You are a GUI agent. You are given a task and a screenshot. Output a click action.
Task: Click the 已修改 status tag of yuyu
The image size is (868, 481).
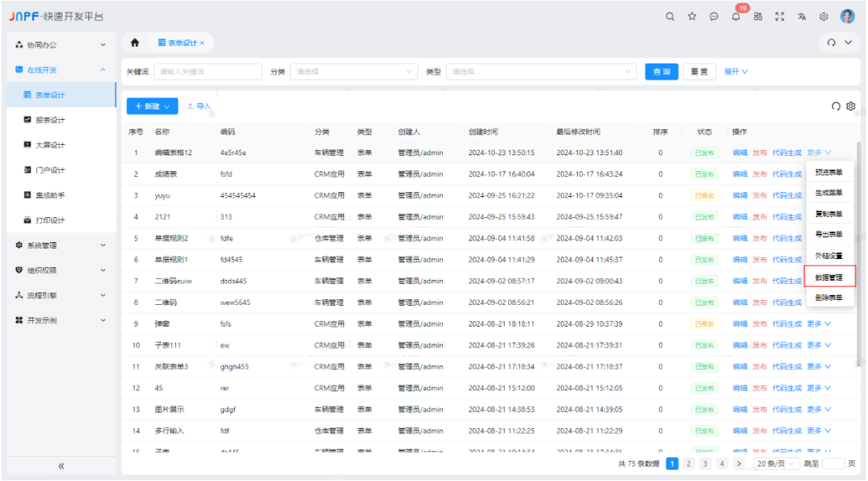[704, 195]
